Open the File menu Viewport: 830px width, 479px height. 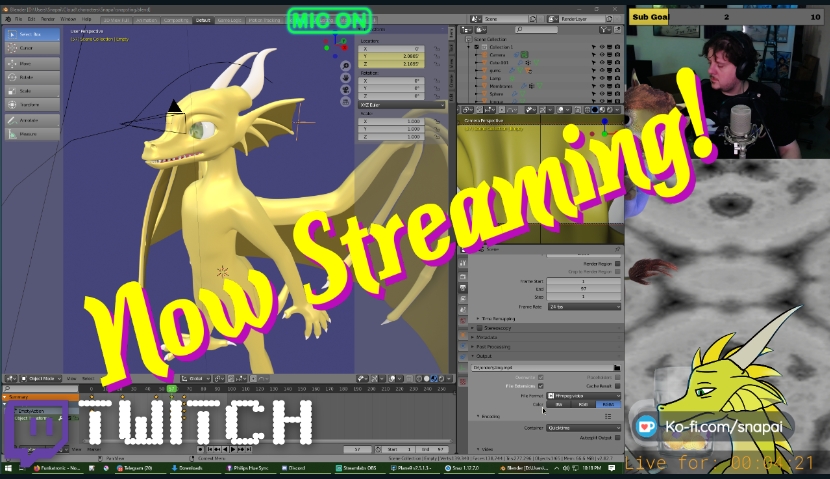(x=18, y=19)
